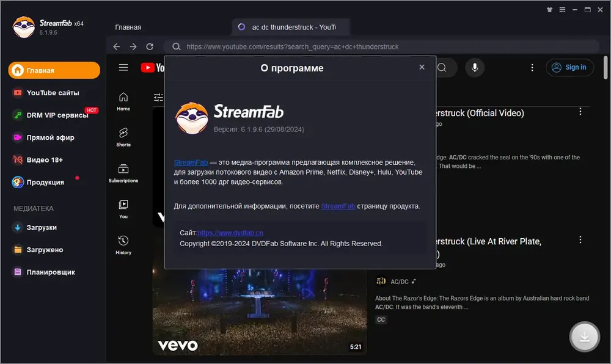Click the green key DRM icon
Viewport: 611px width, 364px height.
[x=18, y=115]
